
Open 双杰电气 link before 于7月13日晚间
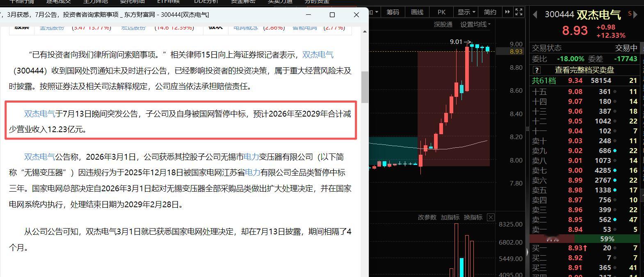pyautogui.click(x=39, y=114)
